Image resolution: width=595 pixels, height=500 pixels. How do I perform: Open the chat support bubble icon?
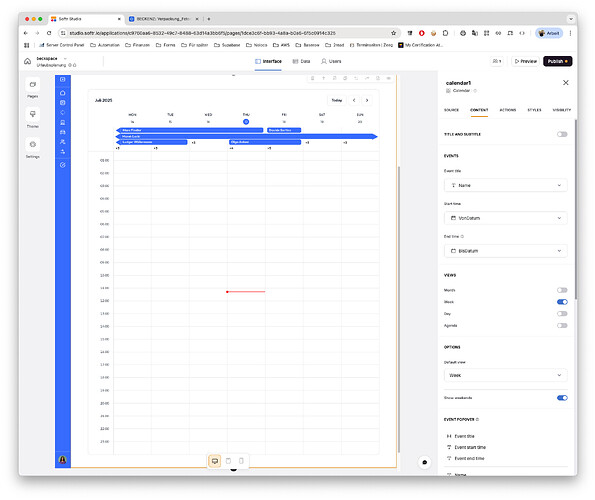[425, 462]
